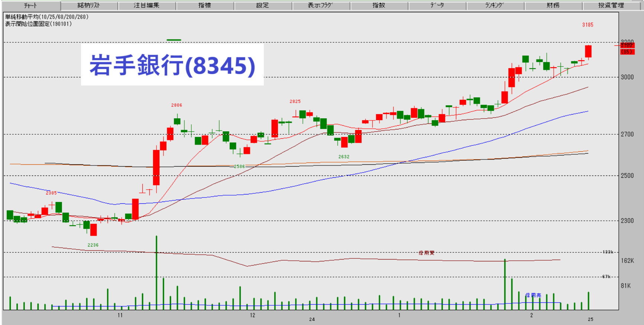Click the 81K volume axis label

[626, 286]
